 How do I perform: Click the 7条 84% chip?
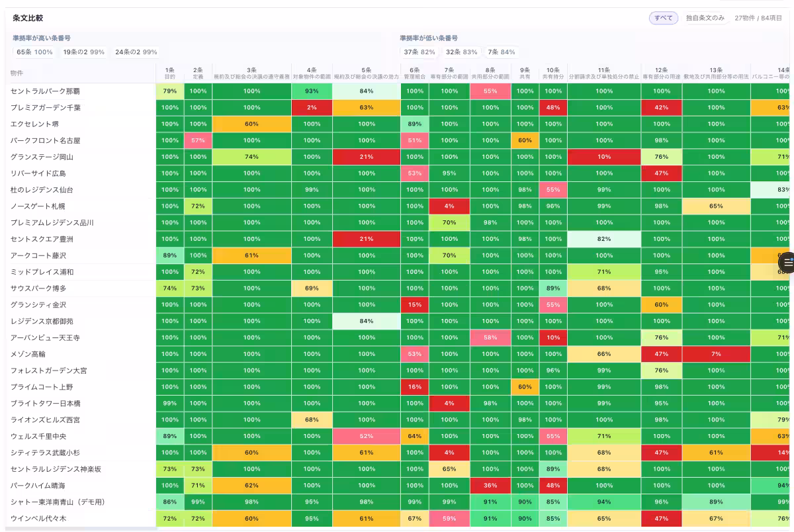(x=501, y=52)
